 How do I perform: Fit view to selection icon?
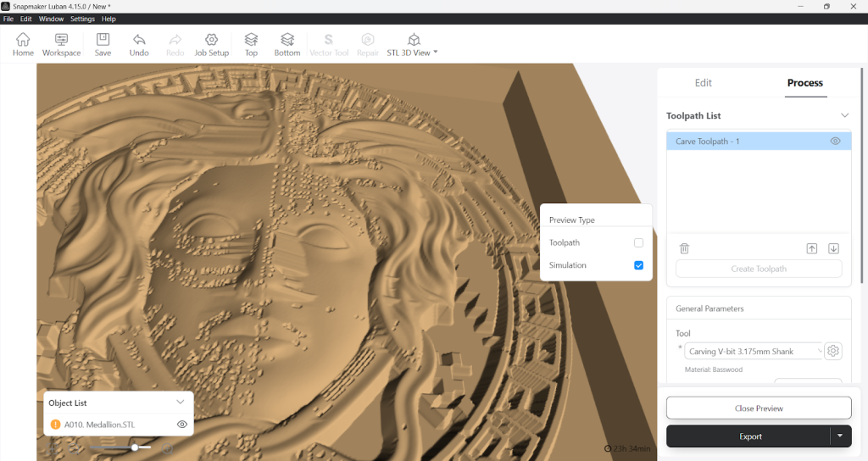tap(53, 447)
